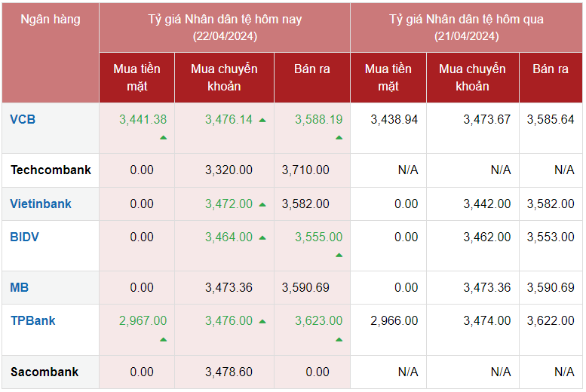Click the 'Ngân hàng' column header
The image size is (586, 392).
(x=50, y=19)
